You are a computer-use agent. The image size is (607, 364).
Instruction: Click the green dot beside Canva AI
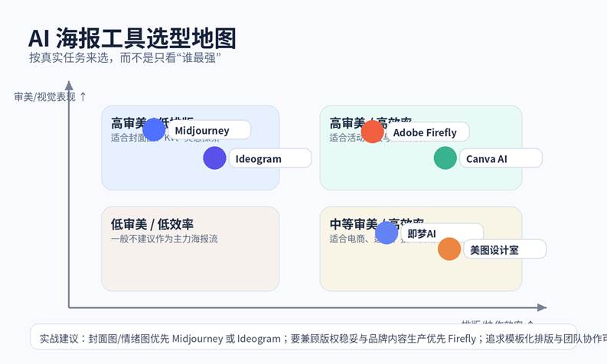pyautogui.click(x=445, y=158)
